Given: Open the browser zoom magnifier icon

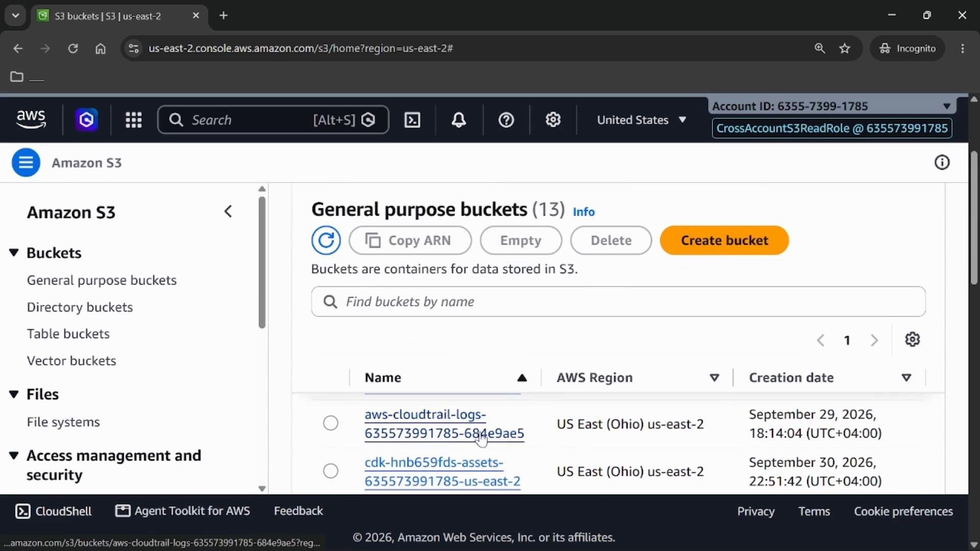Looking at the screenshot, I should coord(820,48).
